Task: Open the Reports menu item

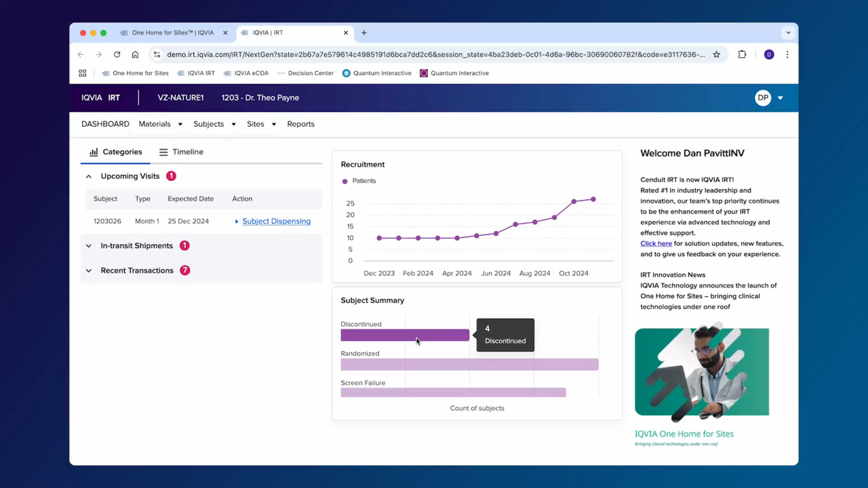Action: (300, 124)
